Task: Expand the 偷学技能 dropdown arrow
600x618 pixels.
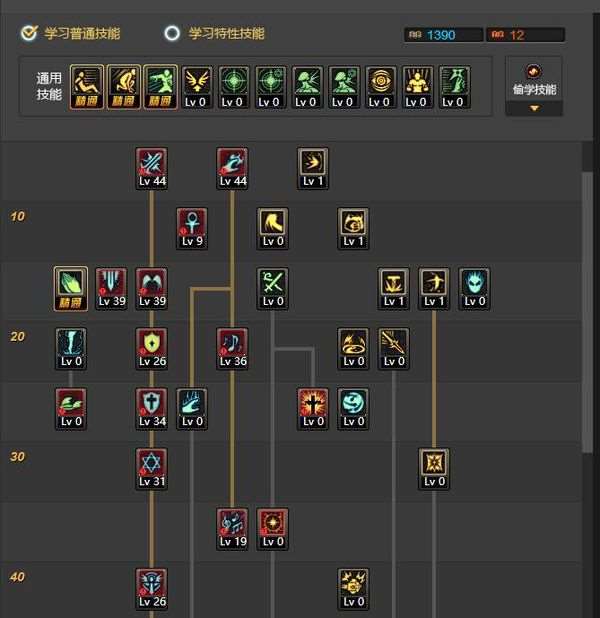Action: [x=534, y=108]
